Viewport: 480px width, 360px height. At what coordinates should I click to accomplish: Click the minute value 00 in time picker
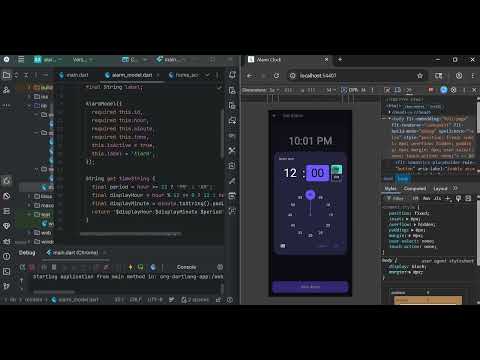[317, 173]
